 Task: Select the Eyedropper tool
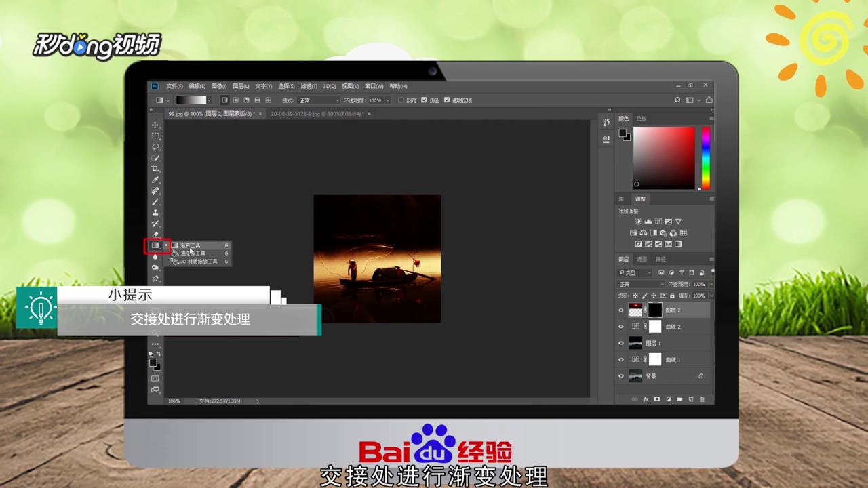tap(155, 180)
